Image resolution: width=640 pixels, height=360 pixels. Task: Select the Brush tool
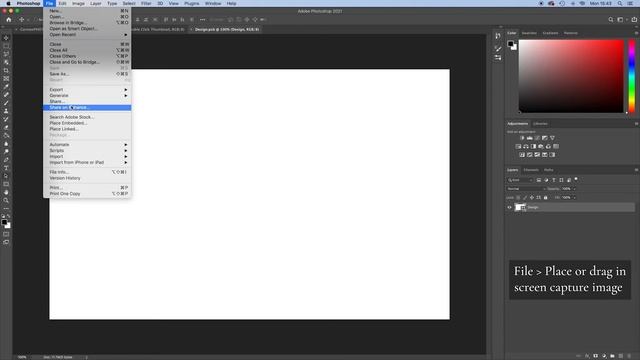coord(6,103)
